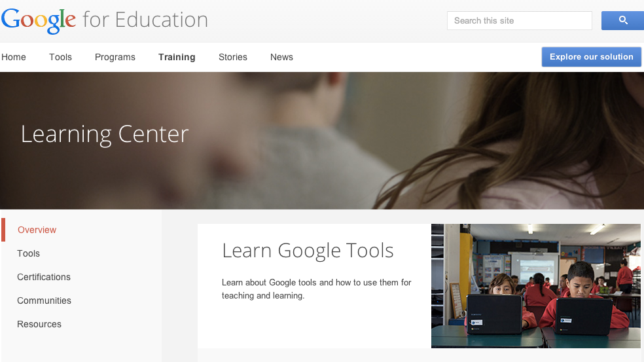Screen dimensions: 644x362
Task: Open the Communities sidebar link
Action: click(x=44, y=300)
